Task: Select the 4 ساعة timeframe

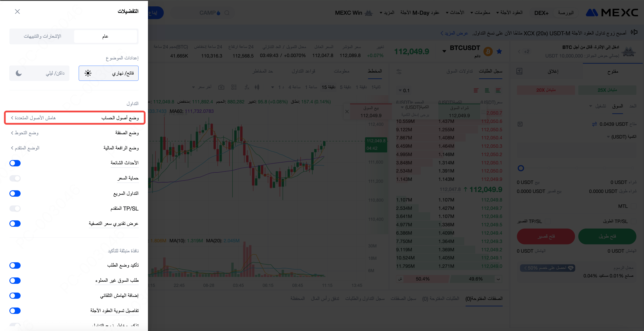Action: pyautogui.click(x=295, y=87)
